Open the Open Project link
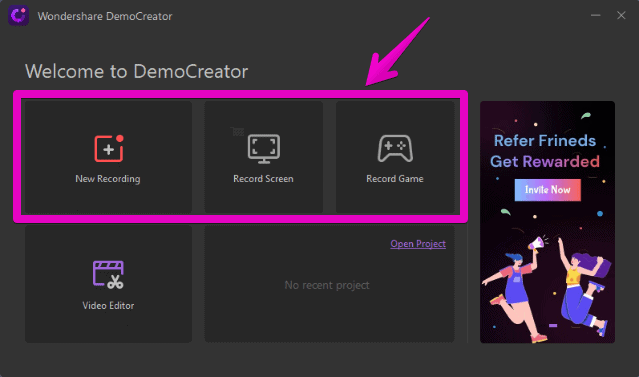The width and height of the screenshot is (639, 377). (x=418, y=244)
